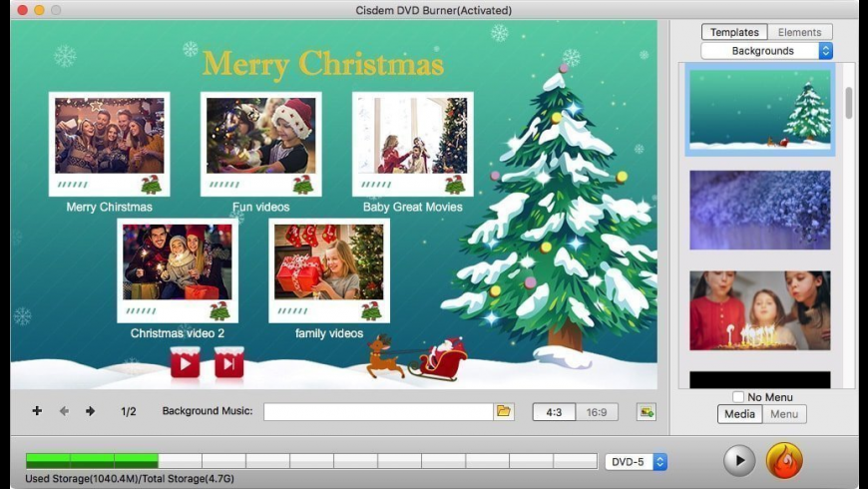Click the used storage progress bar
868x489 pixels.
tap(311, 461)
